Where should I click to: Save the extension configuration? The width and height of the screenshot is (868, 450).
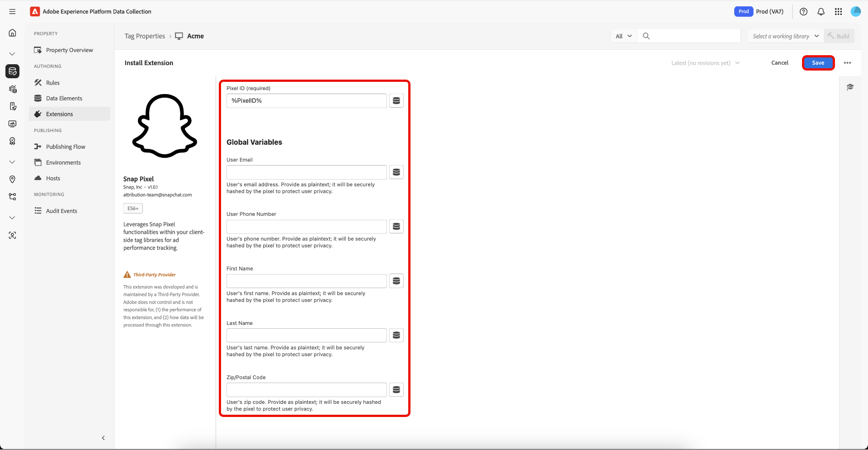(x=818, y=63)
